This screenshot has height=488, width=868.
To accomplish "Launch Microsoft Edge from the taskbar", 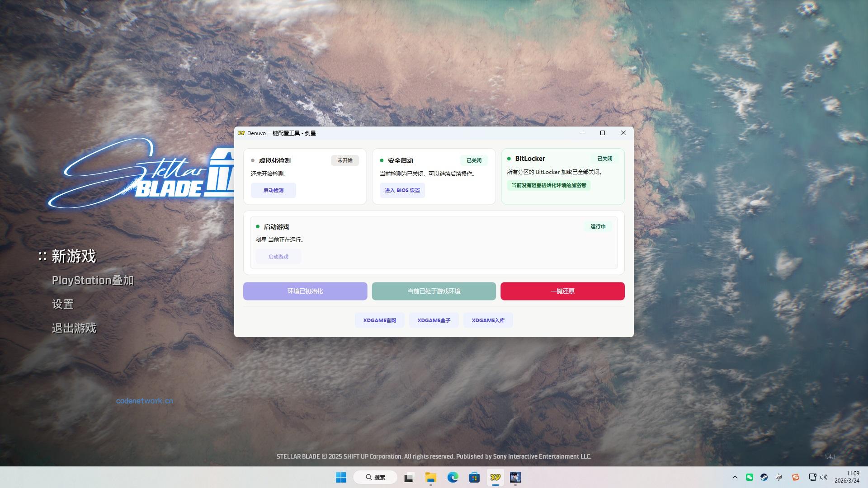I will coord(453,477).
